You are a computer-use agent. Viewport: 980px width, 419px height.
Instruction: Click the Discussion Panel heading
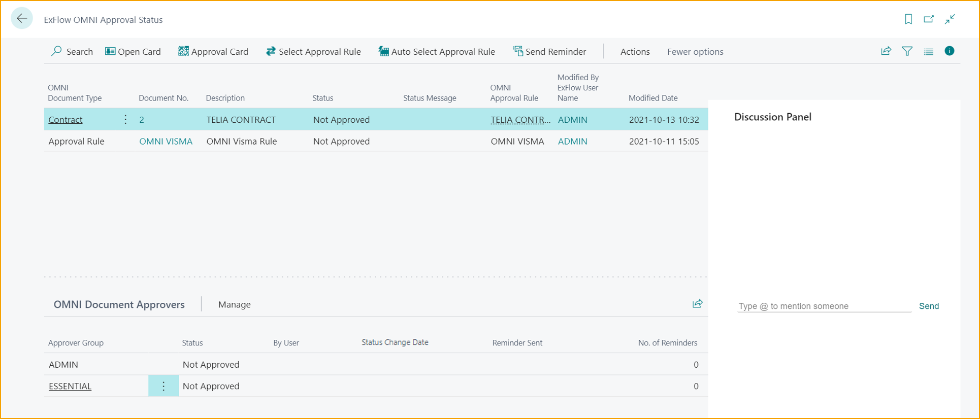tap(773, 117)
